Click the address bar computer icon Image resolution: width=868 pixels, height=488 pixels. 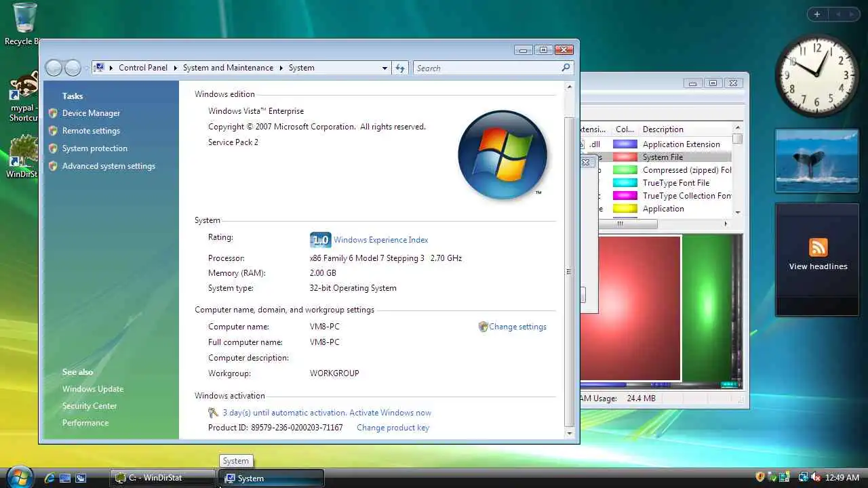point(99,68)
